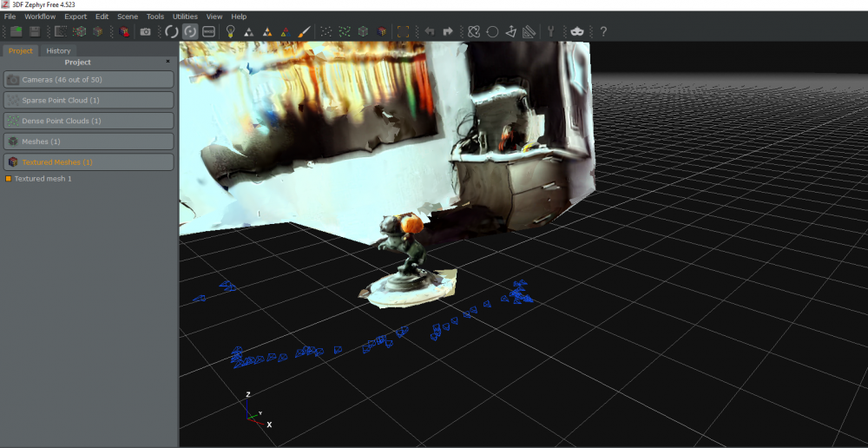Click the ruler measurement tool icon
The width and height of the screenshot is (868, 448).
pos(529,31)
